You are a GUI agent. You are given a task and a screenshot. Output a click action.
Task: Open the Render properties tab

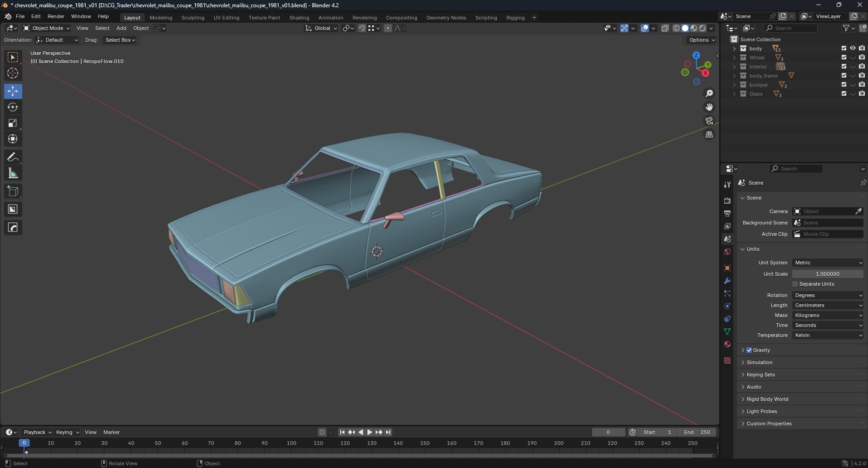727,200
